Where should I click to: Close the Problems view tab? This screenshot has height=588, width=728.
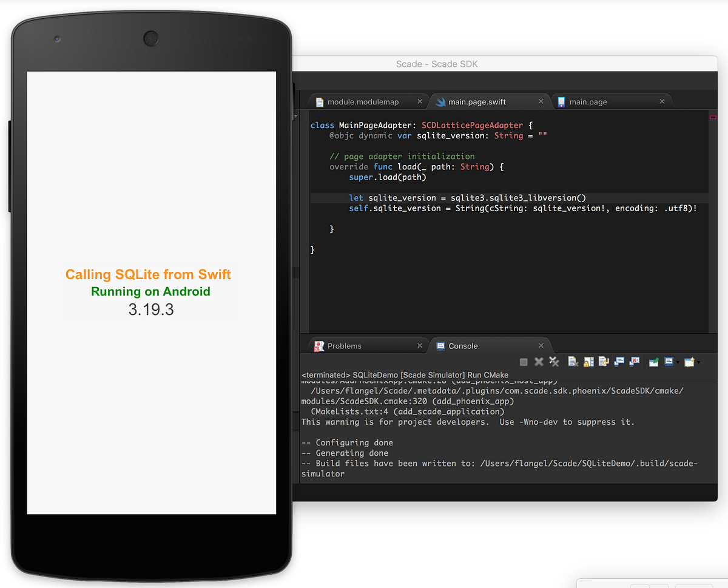[419, 345]
